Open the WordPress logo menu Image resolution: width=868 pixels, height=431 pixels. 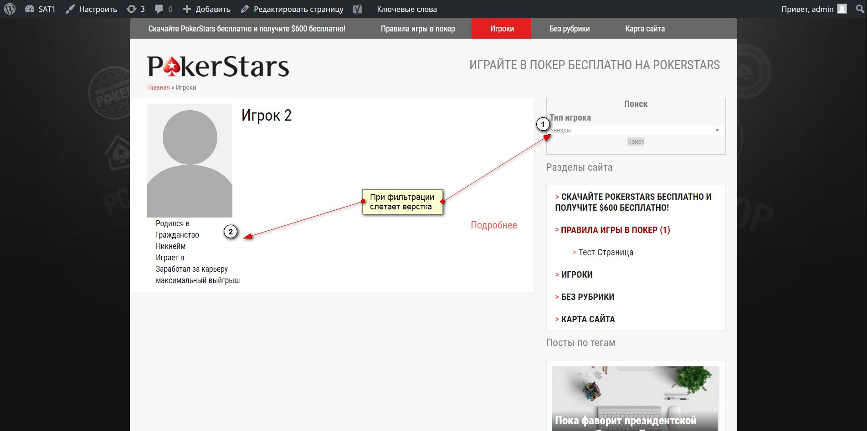(10, 9)
